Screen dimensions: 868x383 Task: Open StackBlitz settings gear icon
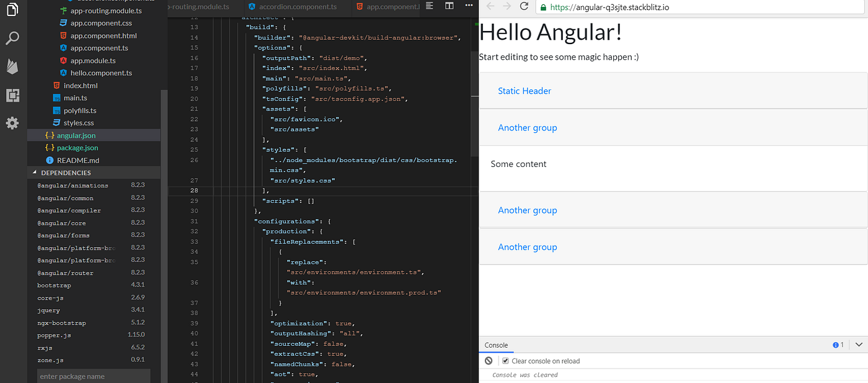coord(12,123)
